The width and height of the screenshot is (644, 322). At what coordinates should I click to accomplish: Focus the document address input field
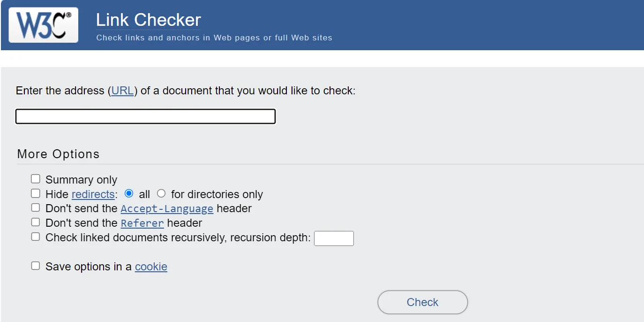pyautogui.click(x=145, y=116)
